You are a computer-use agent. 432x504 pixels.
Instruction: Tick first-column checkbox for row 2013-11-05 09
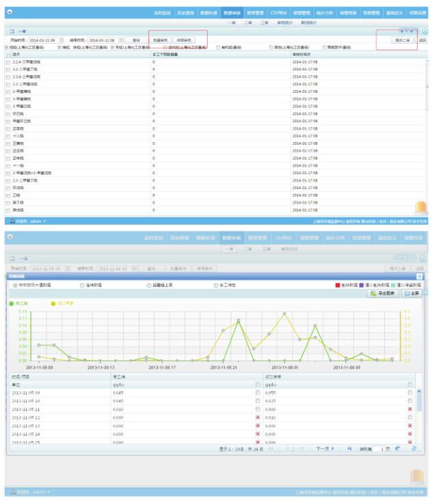coord(258,393)
